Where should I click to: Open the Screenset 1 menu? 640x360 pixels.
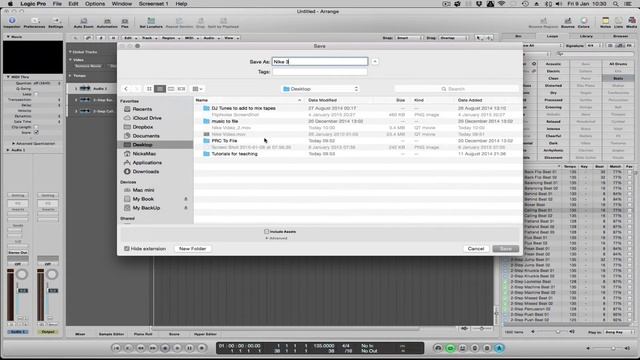153,4
